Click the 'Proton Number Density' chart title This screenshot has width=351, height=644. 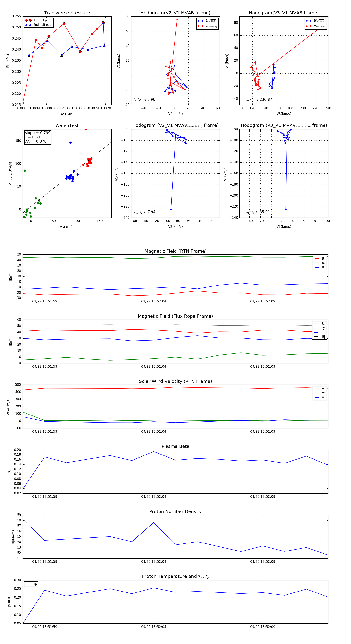pyautogui.click(x=175, y=511)
